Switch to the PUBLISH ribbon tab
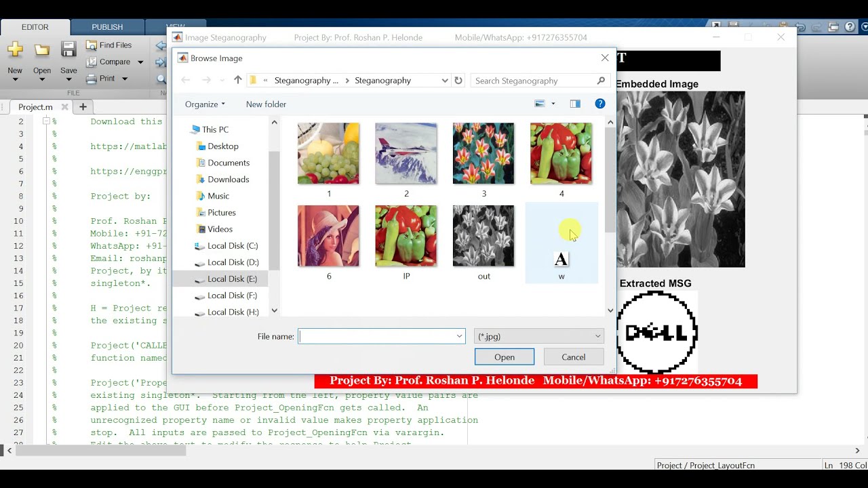868x488 pixels. [x=107, y=27]
